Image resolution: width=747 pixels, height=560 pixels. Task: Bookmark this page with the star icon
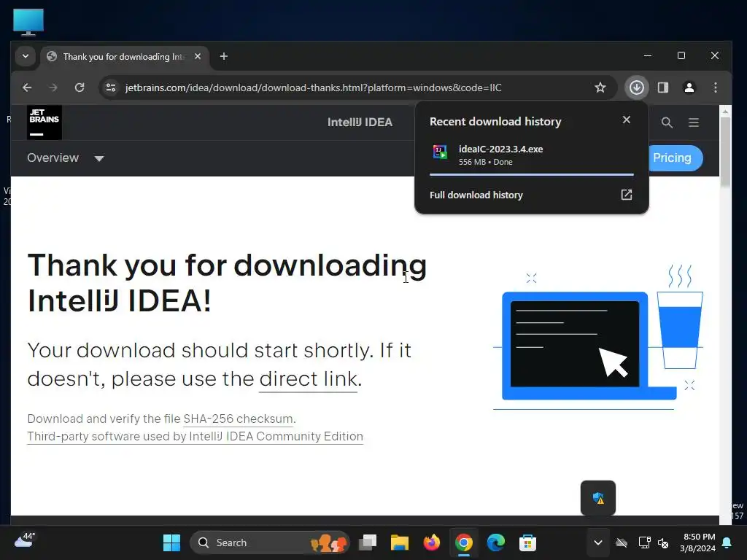[x=600, y=87]
